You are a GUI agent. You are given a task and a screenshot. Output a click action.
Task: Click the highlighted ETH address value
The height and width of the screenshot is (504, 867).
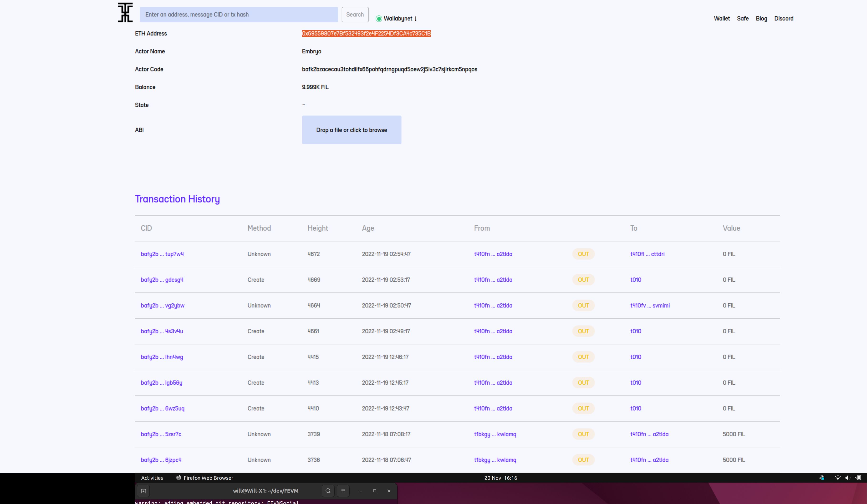pyautogui.click(x=366, y=33)
